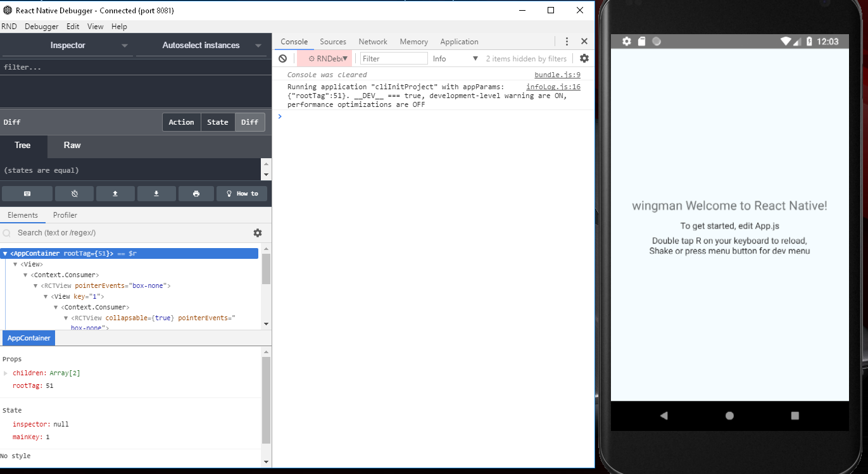Open the Inspector dropdown
Screen dimensions: 868x474
click(68, 45)
